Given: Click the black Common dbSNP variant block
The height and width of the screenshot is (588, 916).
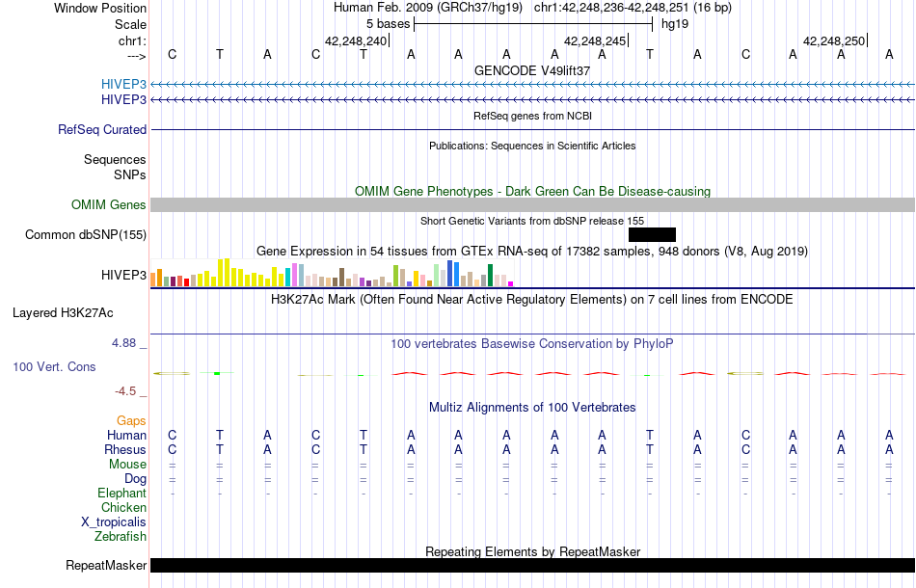Looking at the screenshot, I should click(652, 235).
